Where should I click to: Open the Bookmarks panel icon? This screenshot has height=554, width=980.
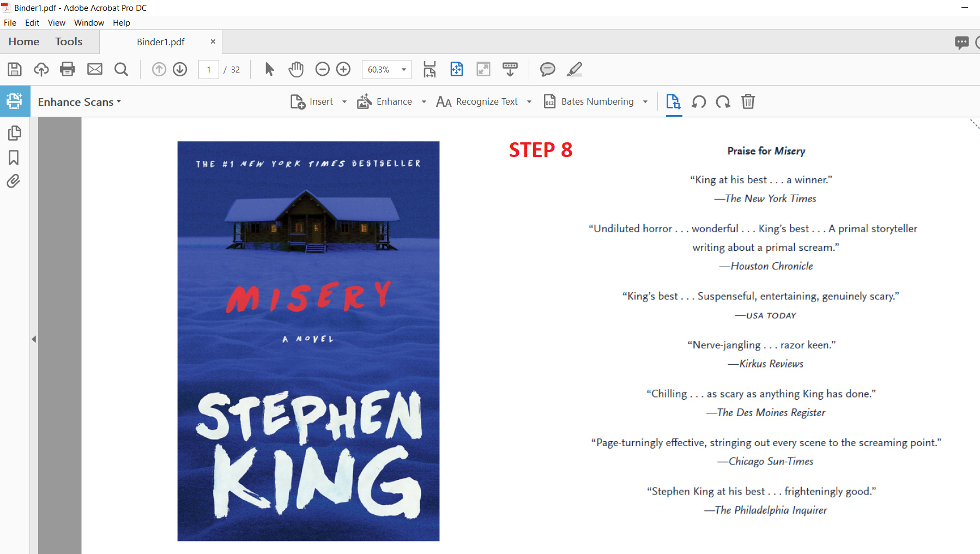tap(14, 158)
